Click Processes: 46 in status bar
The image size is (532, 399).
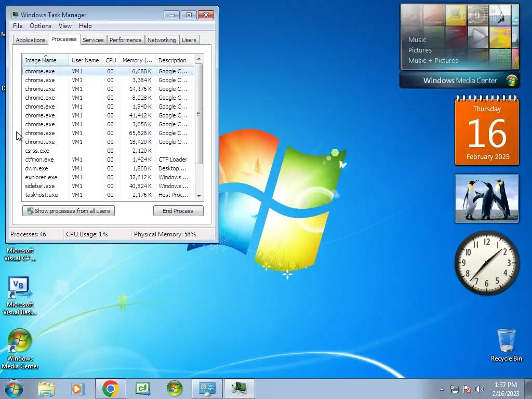tap(28, 234)
